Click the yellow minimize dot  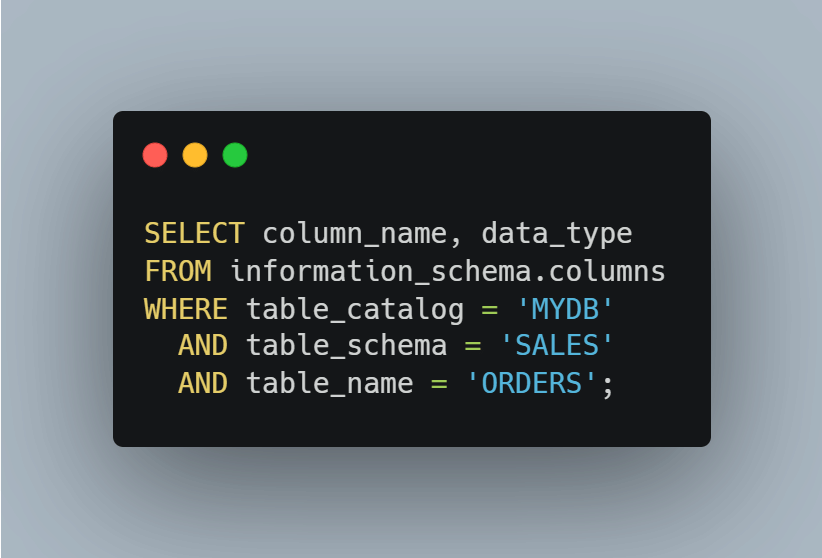195,155
